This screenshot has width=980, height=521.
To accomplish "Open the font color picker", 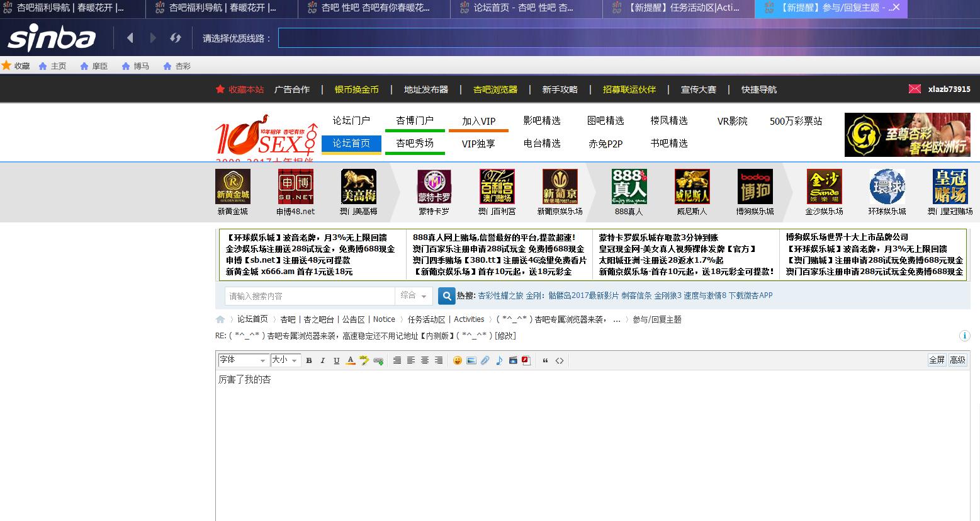I will click(x=351, y=360).
